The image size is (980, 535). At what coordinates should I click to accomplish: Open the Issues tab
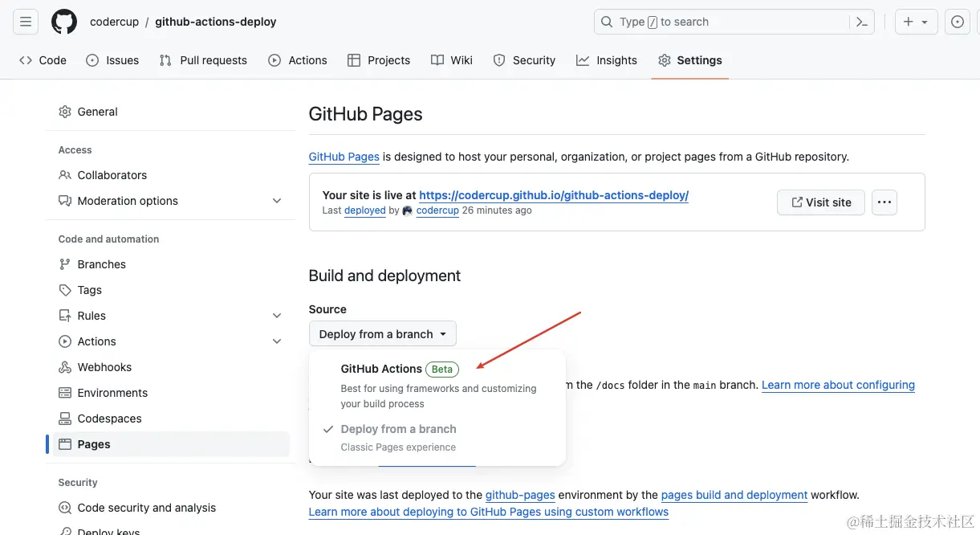click(112, 60)
